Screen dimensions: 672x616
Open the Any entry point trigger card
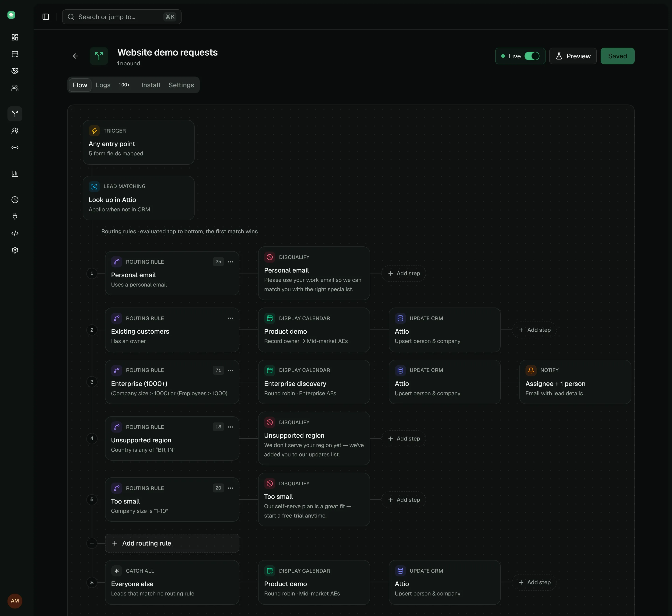click(138, 142)
